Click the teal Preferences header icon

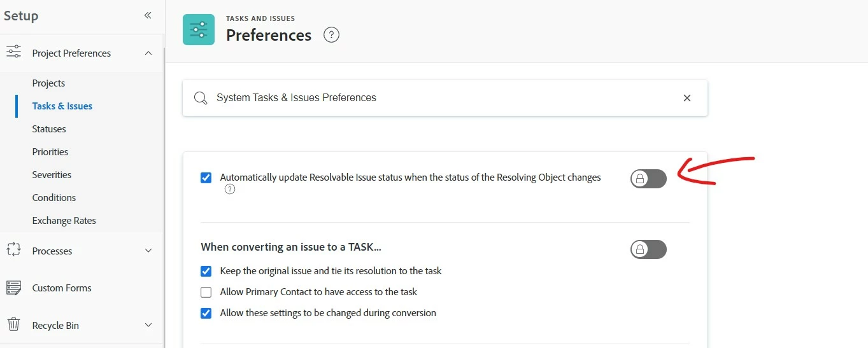(x=199, y=30)
